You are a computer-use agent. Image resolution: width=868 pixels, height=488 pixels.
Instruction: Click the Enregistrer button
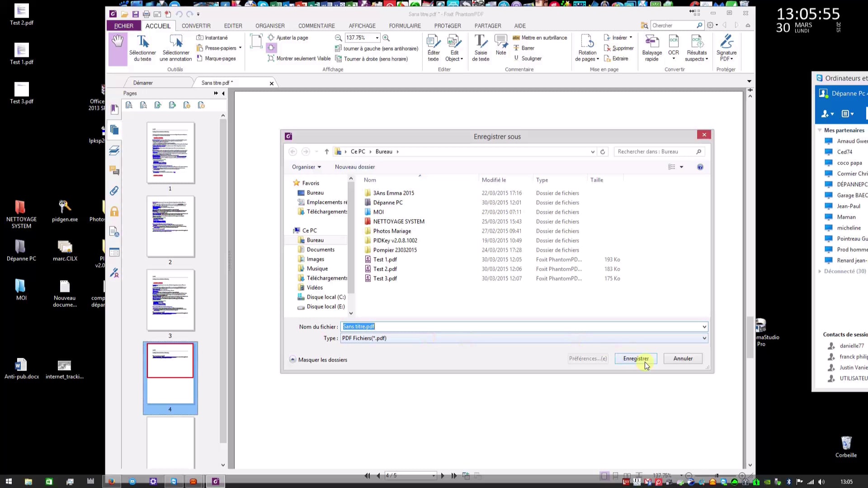coord(636,358)
